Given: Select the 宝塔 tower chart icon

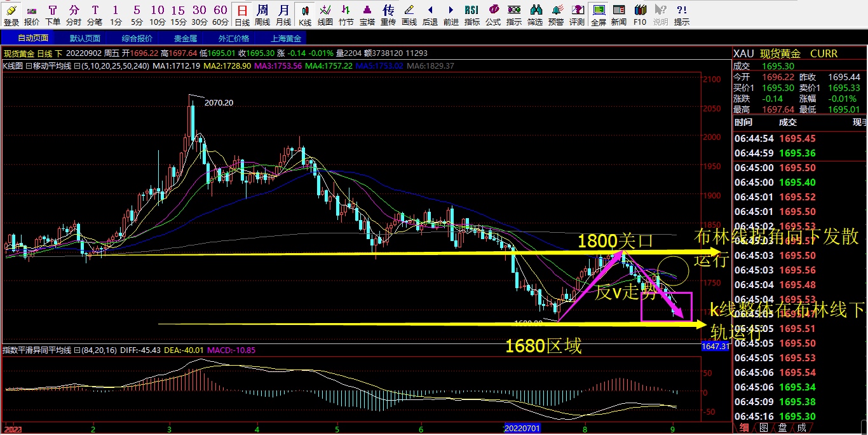Looking at the screenshot, I should coord(367,14).
